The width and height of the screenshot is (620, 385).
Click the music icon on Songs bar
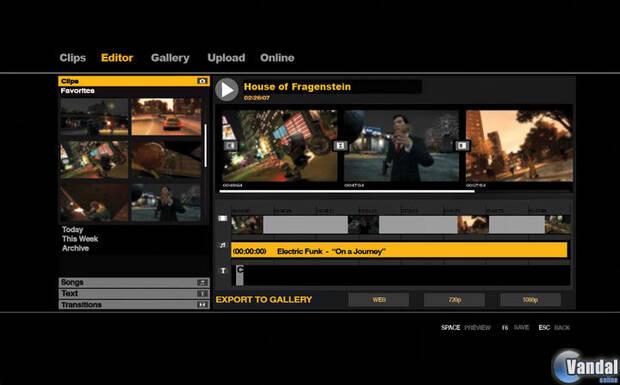coord(202,282)
